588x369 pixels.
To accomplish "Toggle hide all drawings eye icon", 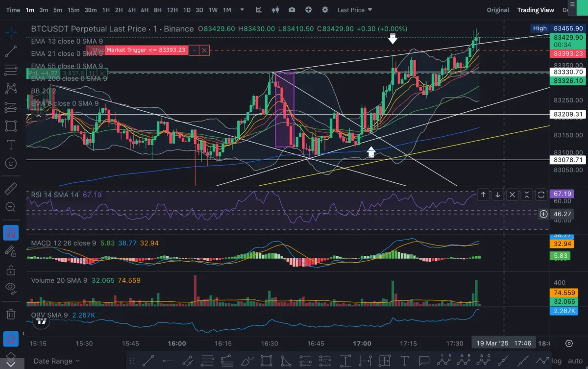I will pos(11,288).
